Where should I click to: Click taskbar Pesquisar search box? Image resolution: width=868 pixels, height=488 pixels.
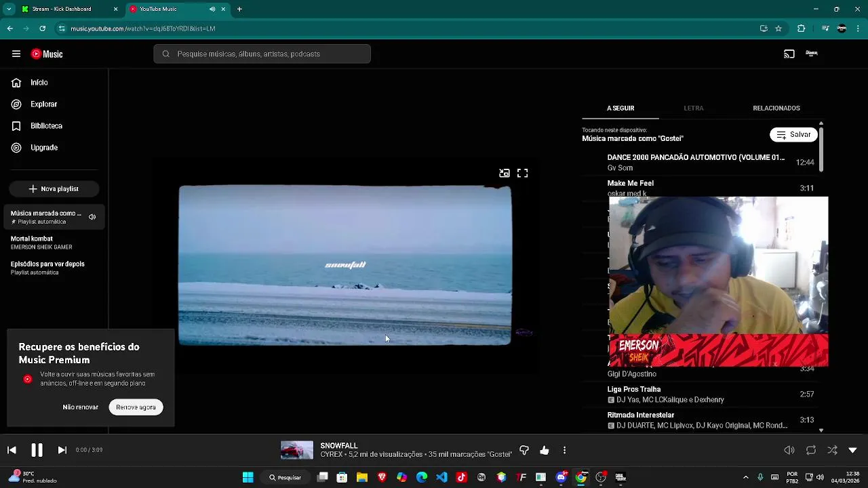(x=285, y=478)
